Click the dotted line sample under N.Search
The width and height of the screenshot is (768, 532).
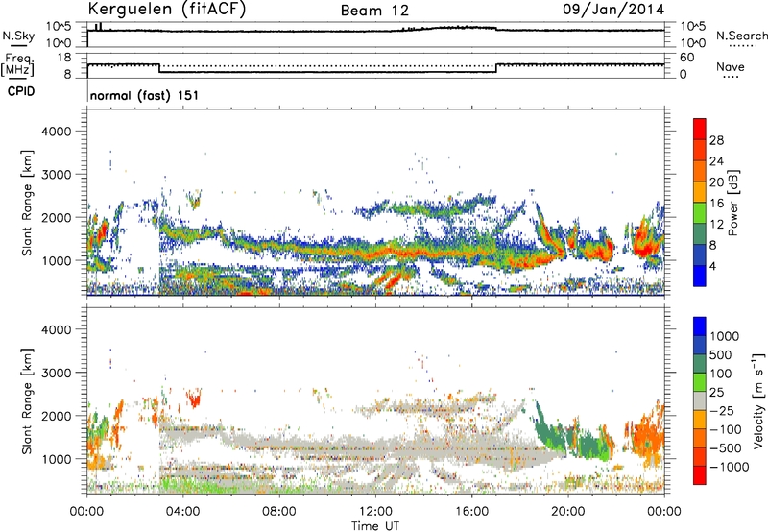click(743, 46)
